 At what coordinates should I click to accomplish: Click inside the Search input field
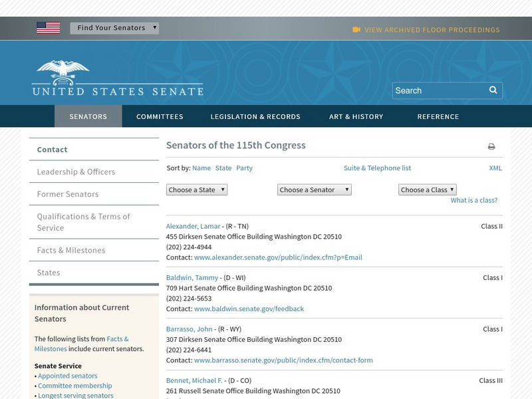(436, 90)
